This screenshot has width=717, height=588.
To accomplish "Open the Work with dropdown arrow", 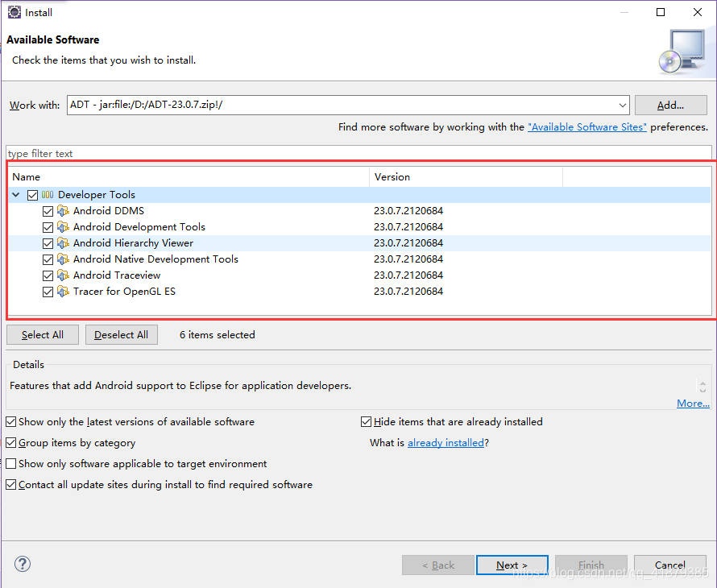I will pos(623,106).
